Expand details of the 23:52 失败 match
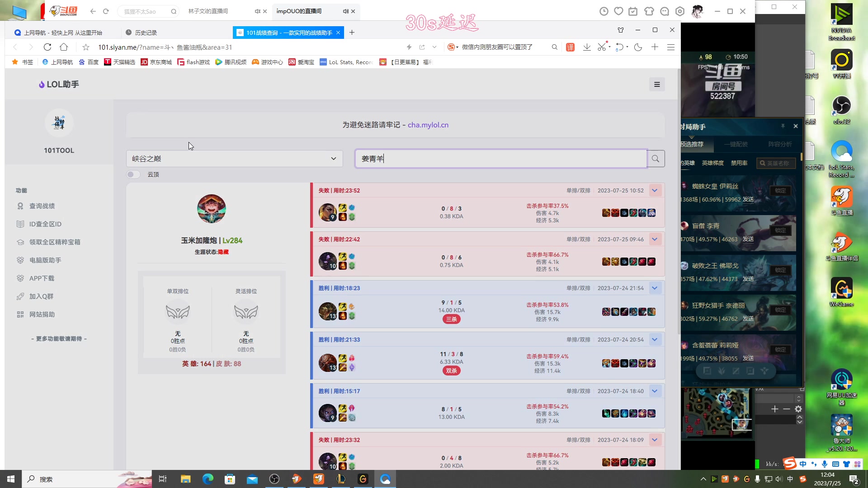The image size is (868, 488). point(655,190)
